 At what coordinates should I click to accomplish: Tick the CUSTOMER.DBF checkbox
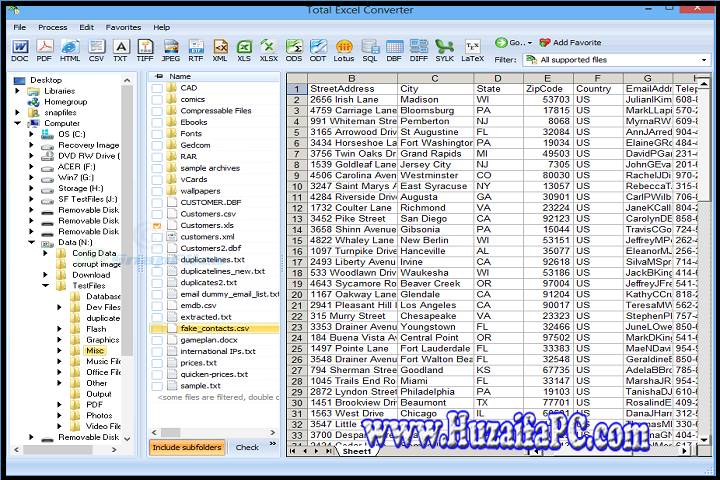(157, 203)
